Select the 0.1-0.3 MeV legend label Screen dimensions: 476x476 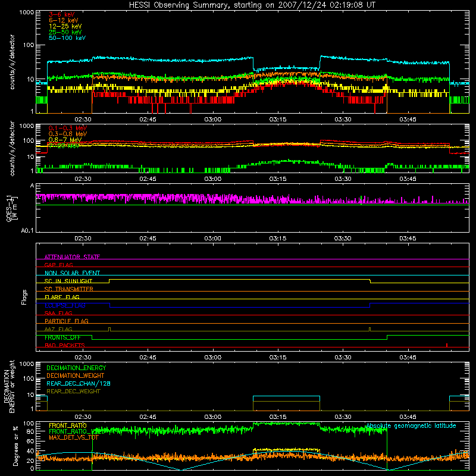coord(68,128)
